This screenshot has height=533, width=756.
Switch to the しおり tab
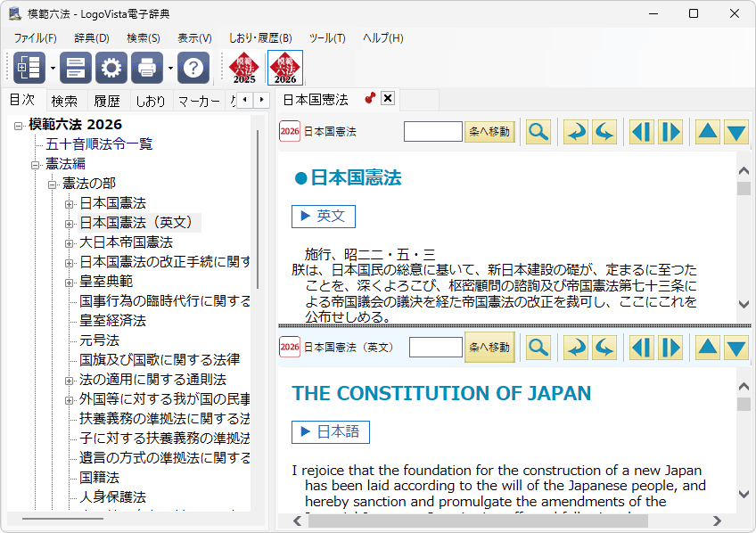[x=150, y=101]
